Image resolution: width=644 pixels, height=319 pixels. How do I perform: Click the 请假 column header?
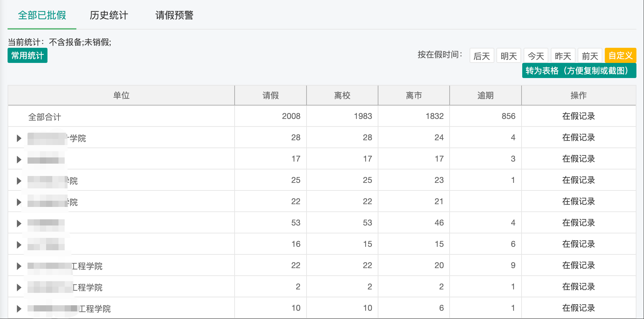coord(271,95)
